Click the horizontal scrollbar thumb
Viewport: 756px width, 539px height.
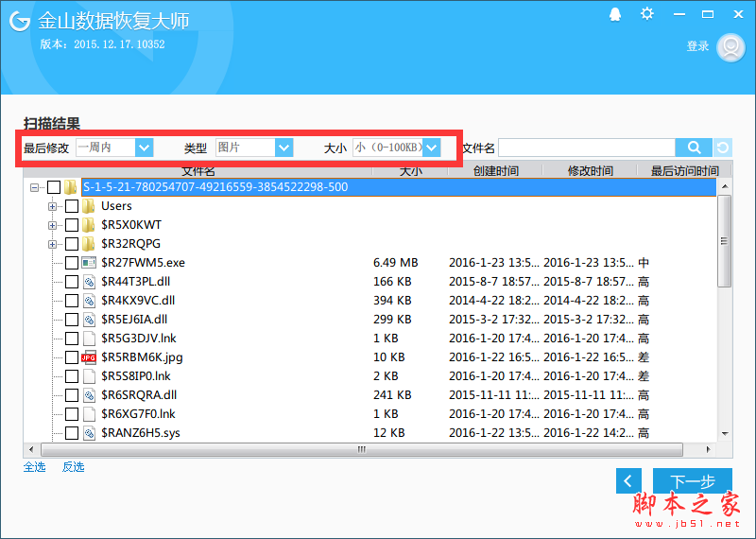tap(362, 450)
